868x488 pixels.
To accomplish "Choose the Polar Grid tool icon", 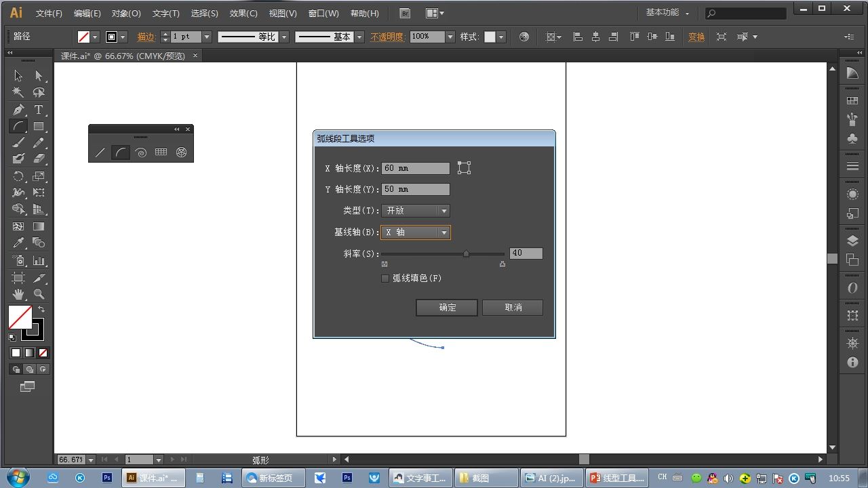I will pyautogui.click(x=181, y=152).
